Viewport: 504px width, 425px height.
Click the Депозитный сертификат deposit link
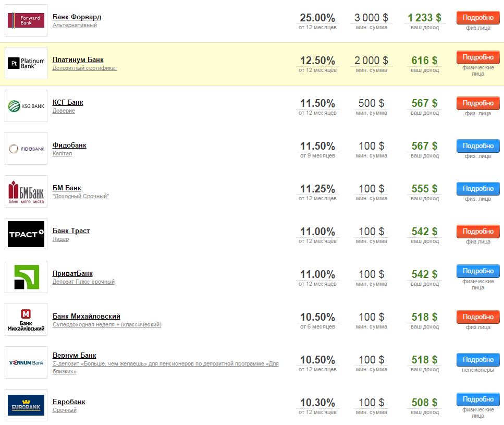(84, 68)
